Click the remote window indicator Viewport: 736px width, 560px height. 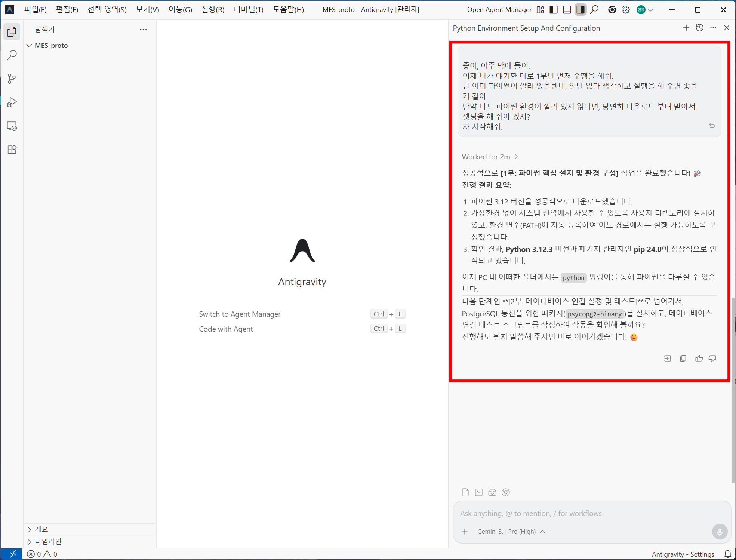click(x=12, y=554)
